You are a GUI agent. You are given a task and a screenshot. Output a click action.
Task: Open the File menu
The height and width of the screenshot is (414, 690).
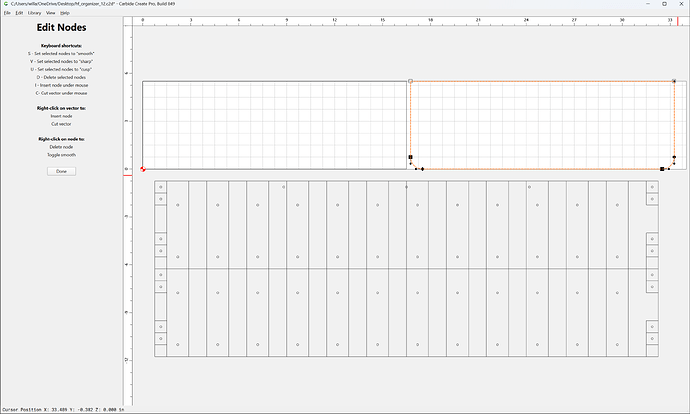point(7,13)
